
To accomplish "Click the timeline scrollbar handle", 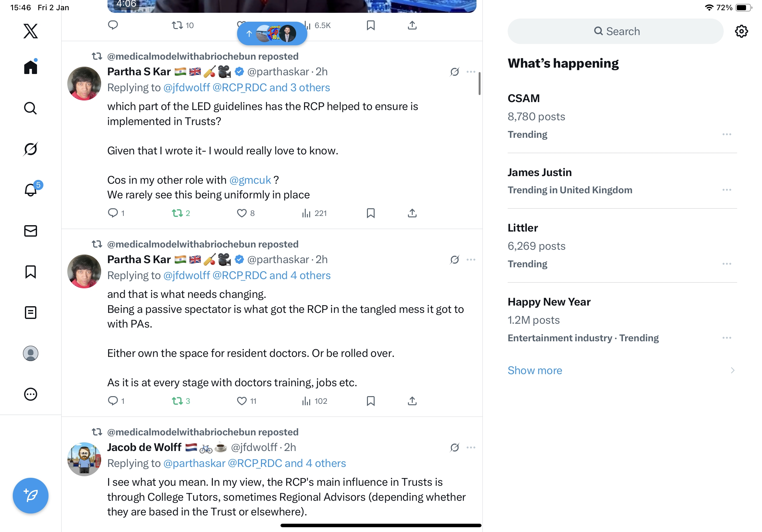I will pyautogui.click(x=479, y=83).
